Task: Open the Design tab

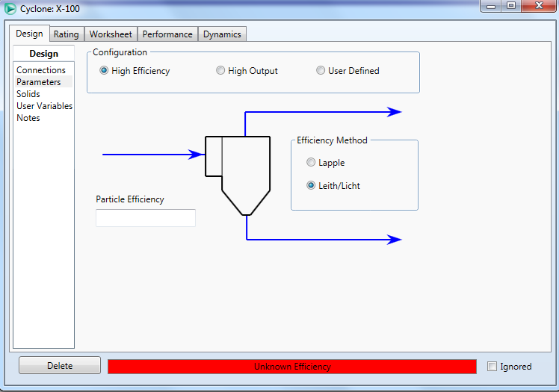Action: click(x=29, y=34)
